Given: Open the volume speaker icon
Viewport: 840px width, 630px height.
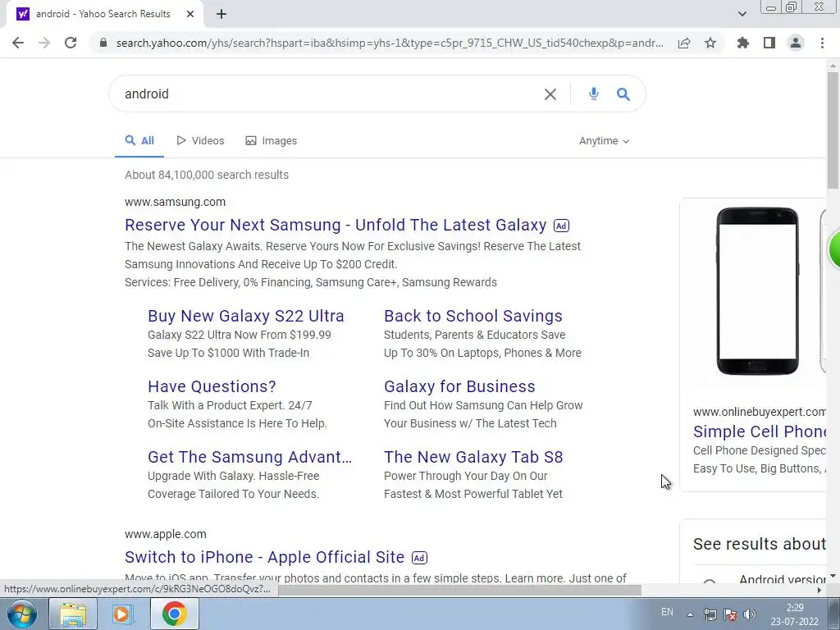Looking at the screenshot, I should (750, 614).
